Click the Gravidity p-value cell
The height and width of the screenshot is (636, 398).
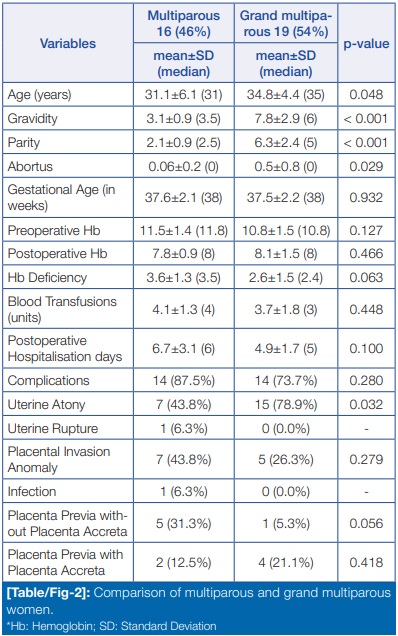click(x=366, y=118)
